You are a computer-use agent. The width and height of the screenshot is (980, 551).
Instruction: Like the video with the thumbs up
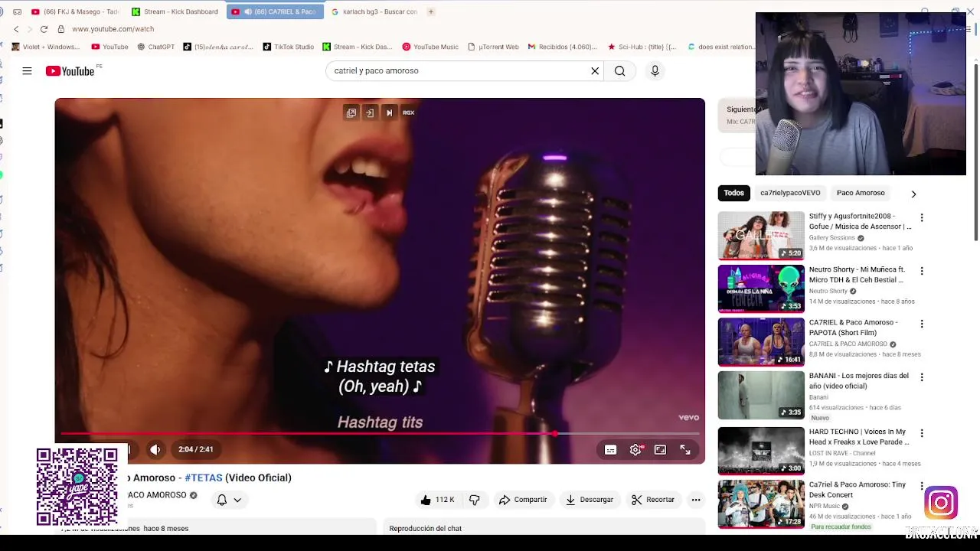[437, 500]
